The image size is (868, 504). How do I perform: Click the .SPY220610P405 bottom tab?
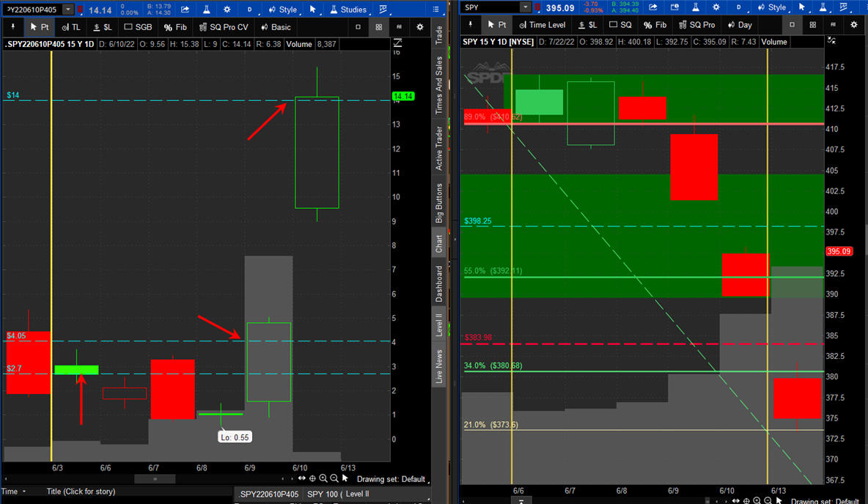click(269, 494)
